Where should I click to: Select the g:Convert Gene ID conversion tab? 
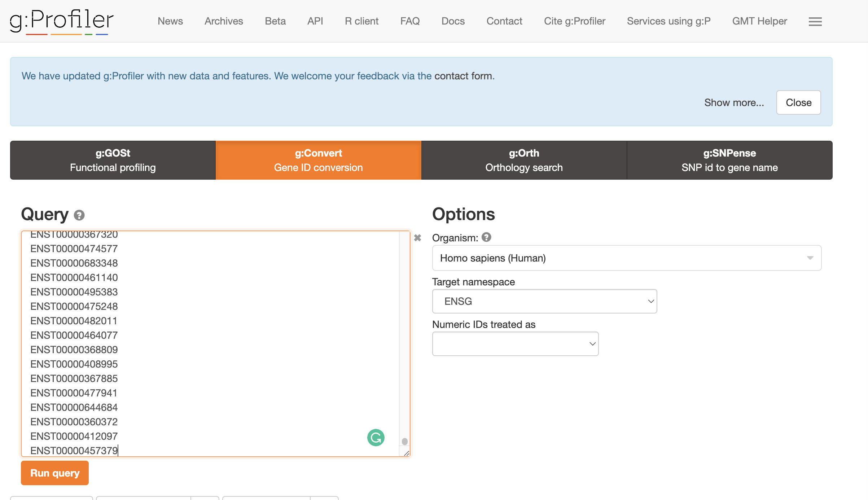(x=319, y=160)
